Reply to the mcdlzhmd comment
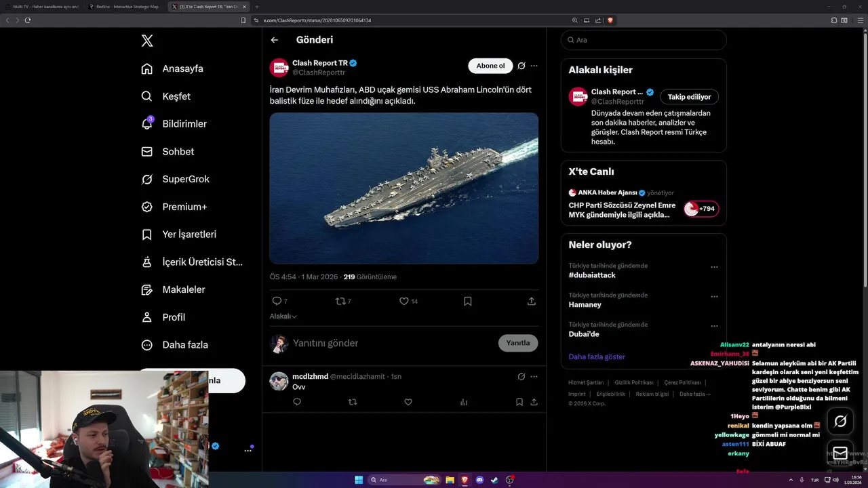 (297, 402)
